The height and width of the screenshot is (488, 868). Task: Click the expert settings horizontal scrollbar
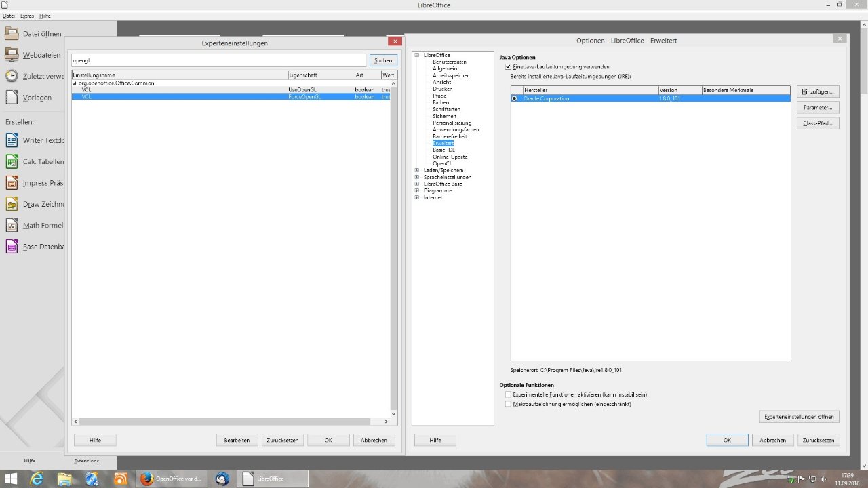(231, 422)
